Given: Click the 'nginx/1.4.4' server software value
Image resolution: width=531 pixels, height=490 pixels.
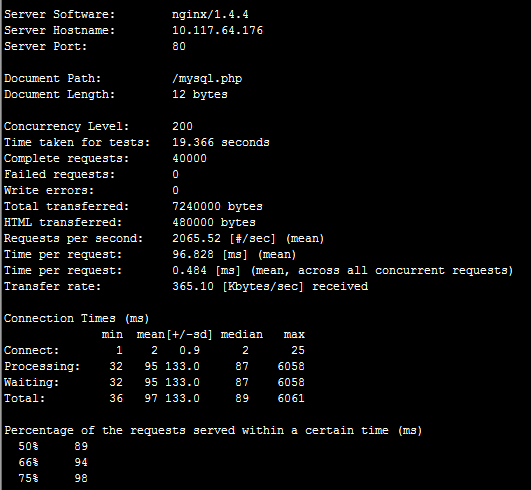Looking at the screenshot, I should [210, 15].
